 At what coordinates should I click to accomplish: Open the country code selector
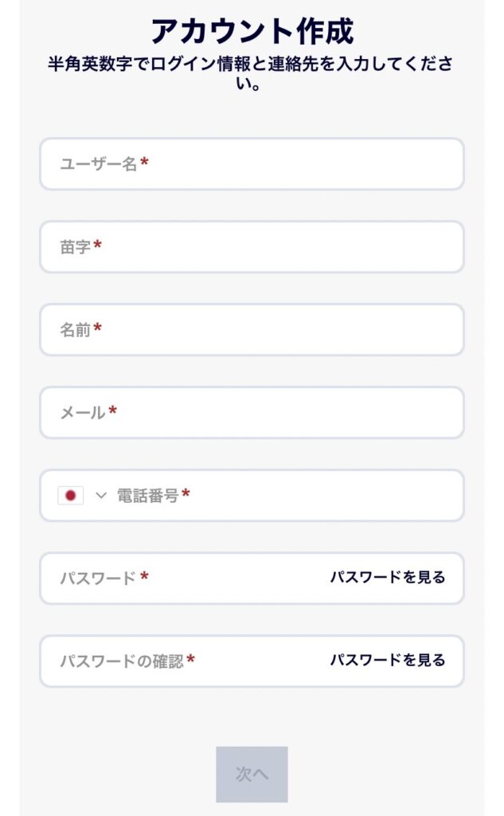click(84, 495)
